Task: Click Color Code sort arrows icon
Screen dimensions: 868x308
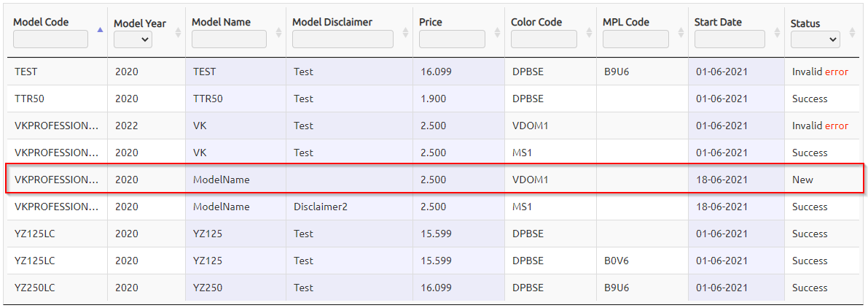Action: tap(589, 33)
